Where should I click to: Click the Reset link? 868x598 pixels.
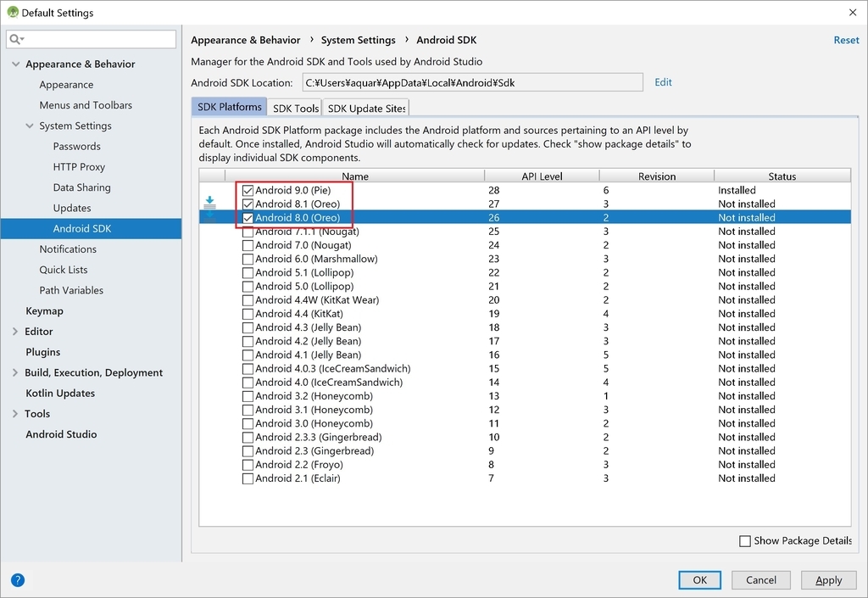click(846, 40)
